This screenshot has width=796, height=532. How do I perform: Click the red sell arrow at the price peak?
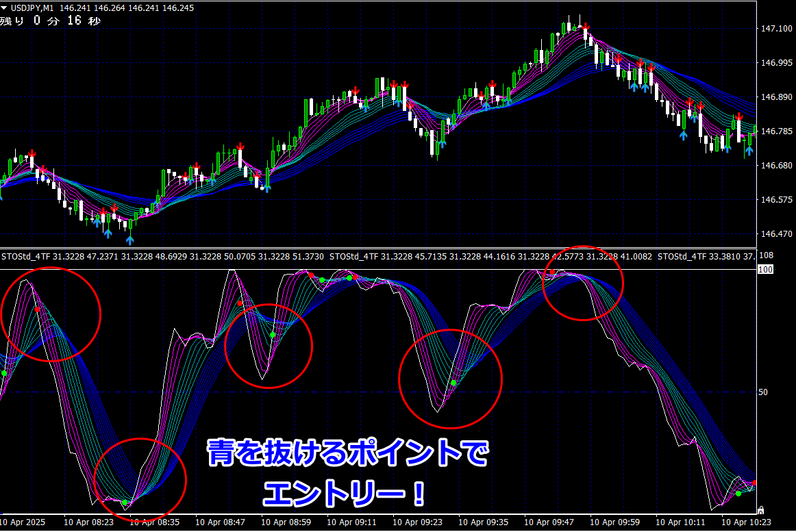585,27
